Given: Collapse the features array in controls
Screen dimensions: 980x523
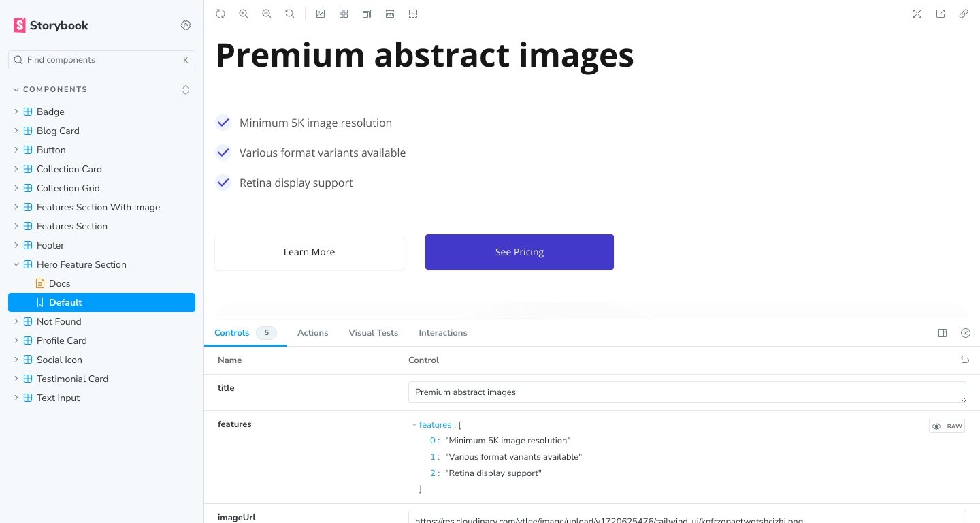Looking at the screenshot, I should [x=414, y=425].
